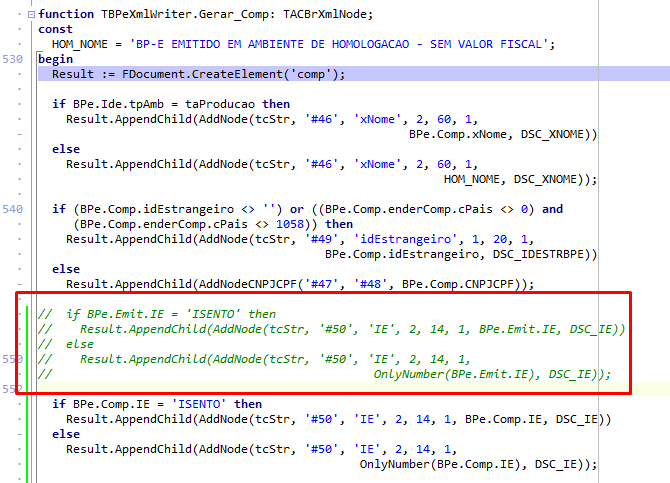
Task: Click the 'begin' keyword
Action: (x=56, y=59)
